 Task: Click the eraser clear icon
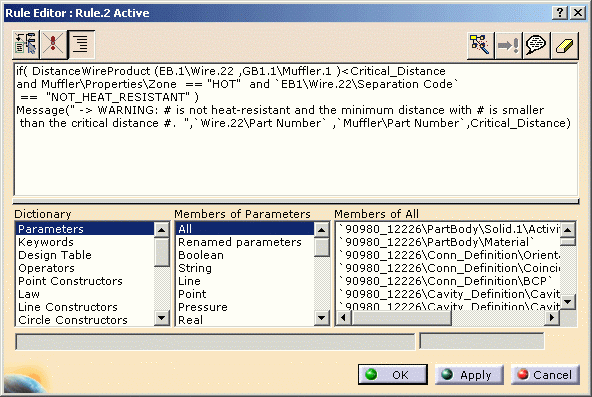pos(564,45)
